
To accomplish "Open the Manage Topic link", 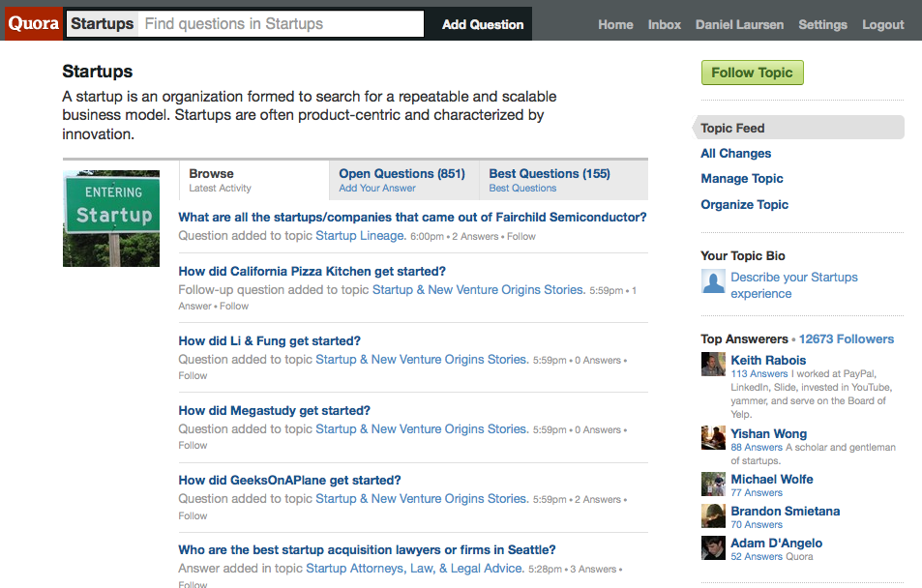I will (742, 178).
